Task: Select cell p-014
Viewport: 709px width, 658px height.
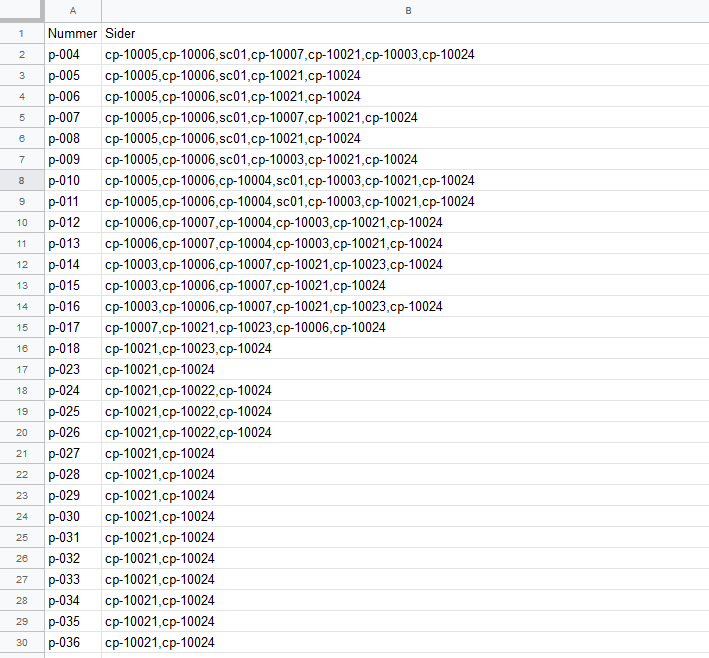Action: [73, 265]
